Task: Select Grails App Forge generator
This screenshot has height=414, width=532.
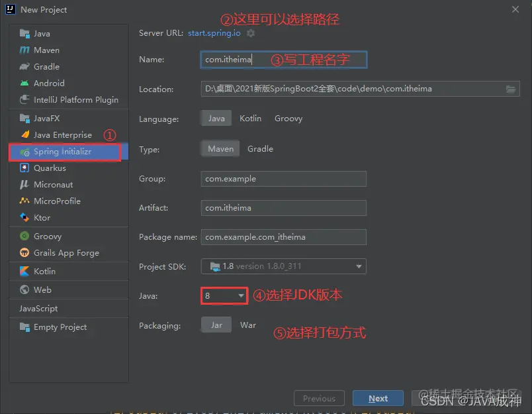Action: point(69,252)
